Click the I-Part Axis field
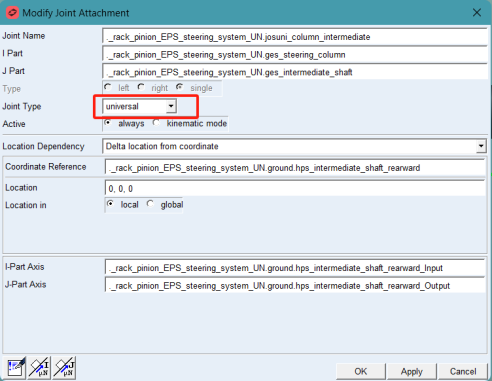 (295, 268)
